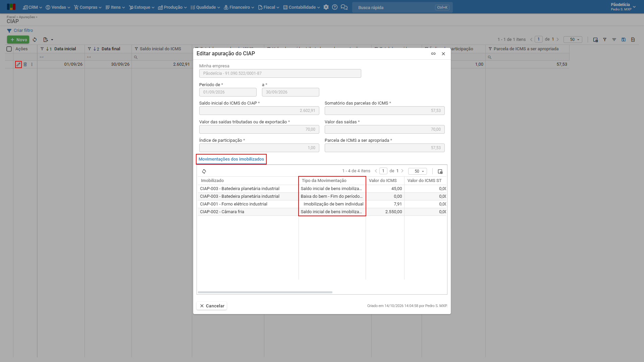The height and width of the screenshot is (362, 644).
Task: Click the rightmost document icon in main toolbar
Action: click(633, 40)
